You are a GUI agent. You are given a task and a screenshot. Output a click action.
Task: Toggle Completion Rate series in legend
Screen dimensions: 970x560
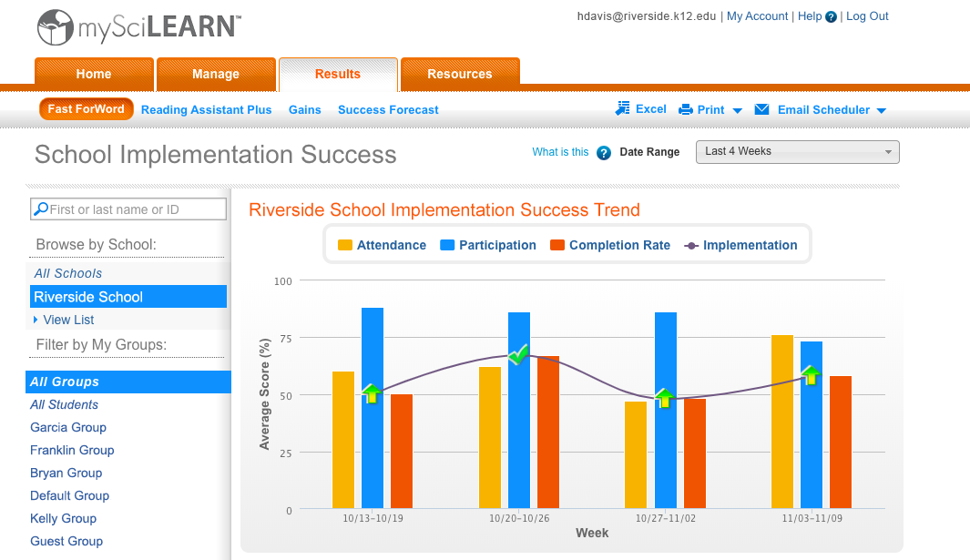[x=610, y=245]
